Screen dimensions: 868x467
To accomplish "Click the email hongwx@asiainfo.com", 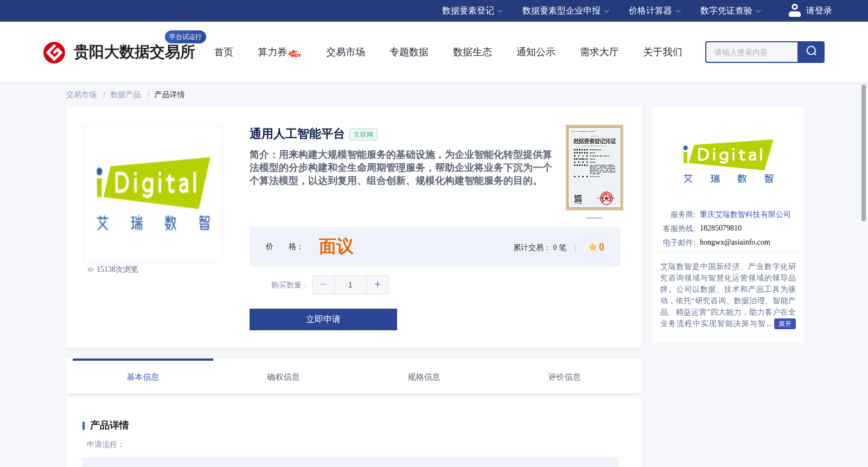I will click(735, 242).
